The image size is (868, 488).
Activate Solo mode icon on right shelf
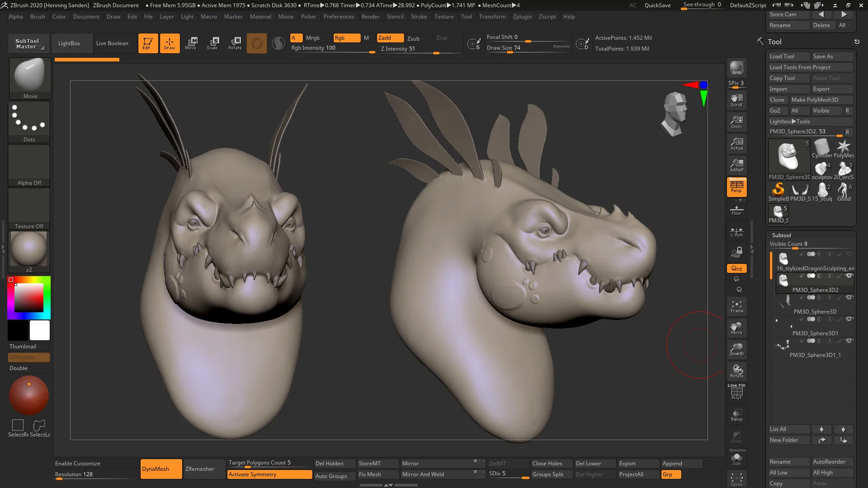[x=736, y=457]
